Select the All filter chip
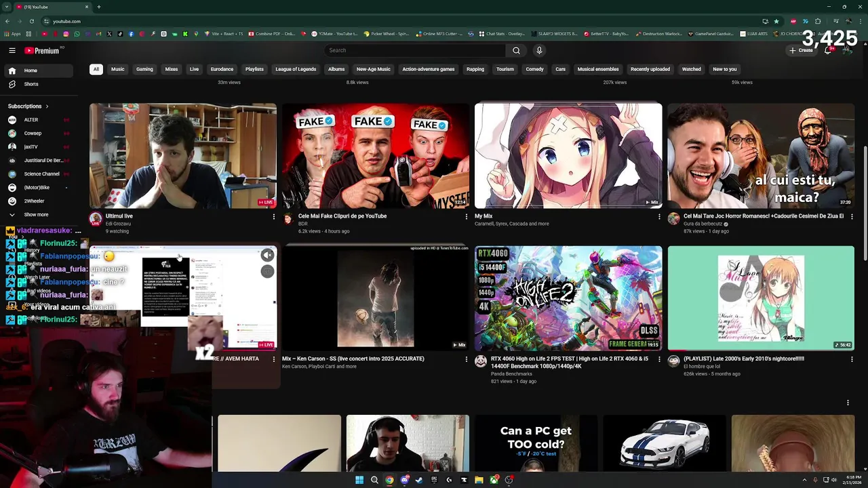Screen dimensions: 868x488 (x=96, y=69)
